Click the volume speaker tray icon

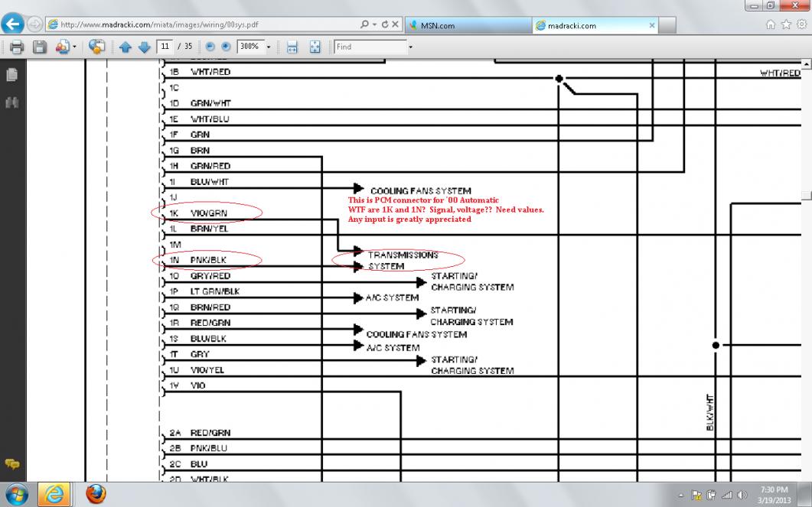(x=742, y=495)
